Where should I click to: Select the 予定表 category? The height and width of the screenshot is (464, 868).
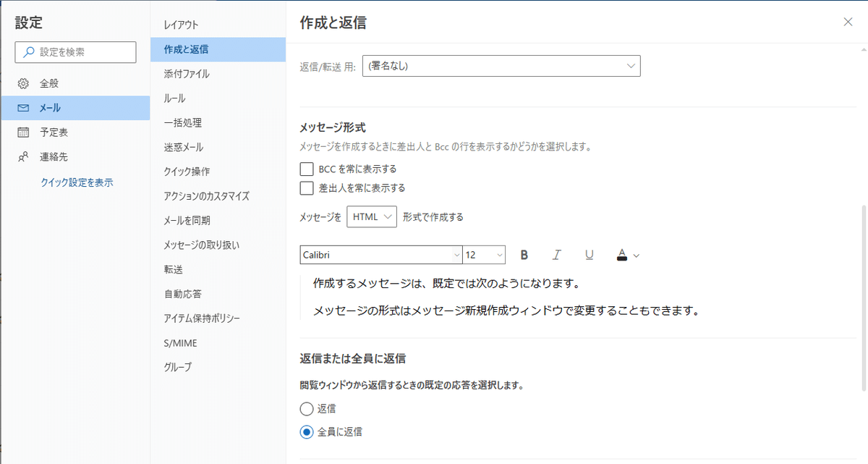(75, 132)
